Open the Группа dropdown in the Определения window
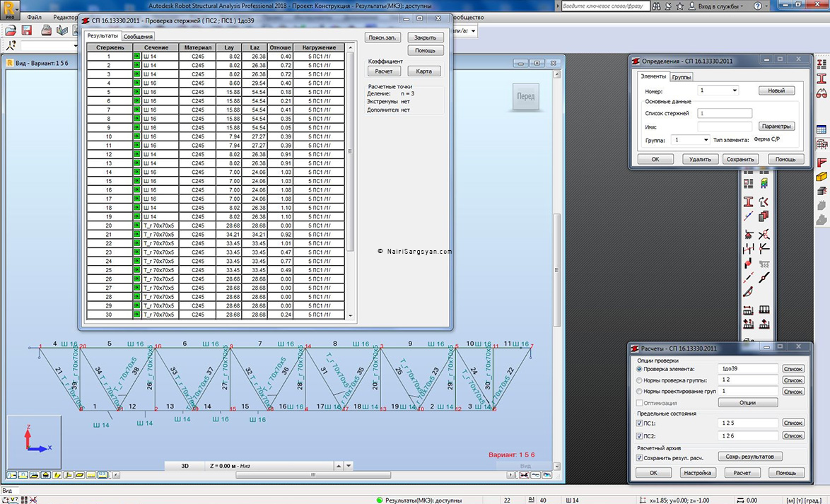Viewport: 830px width, 504px height. [706, 140]
